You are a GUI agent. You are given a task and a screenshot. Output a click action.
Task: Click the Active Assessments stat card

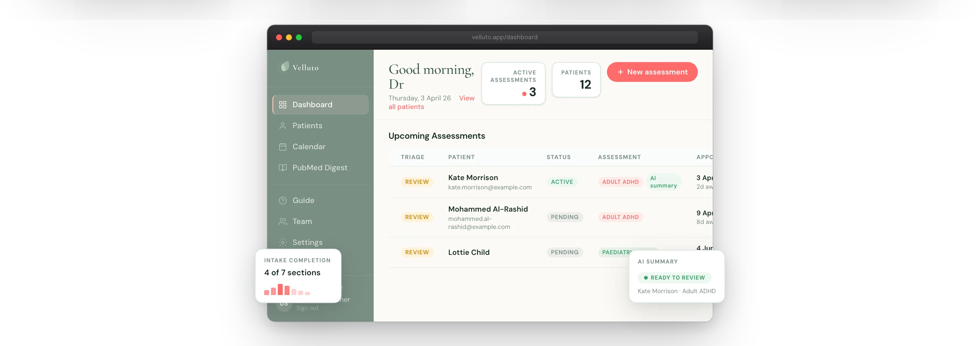coord(513,83)
